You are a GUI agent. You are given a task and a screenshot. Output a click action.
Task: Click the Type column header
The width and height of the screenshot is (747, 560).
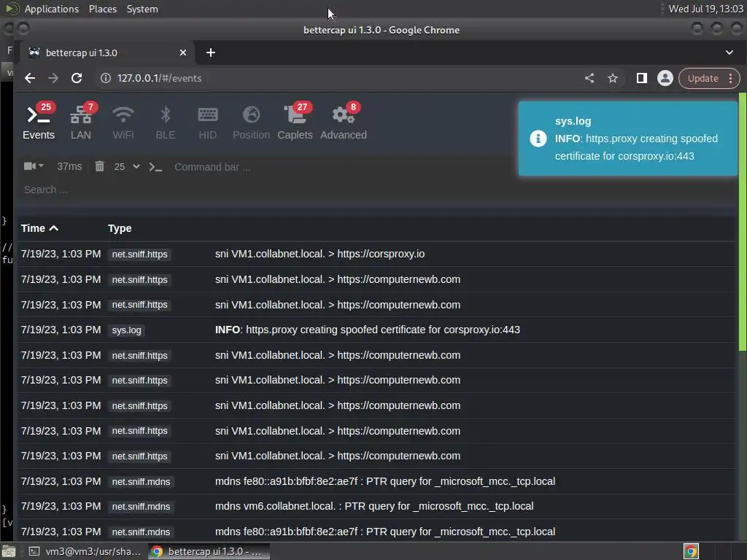tap(120, 228)
